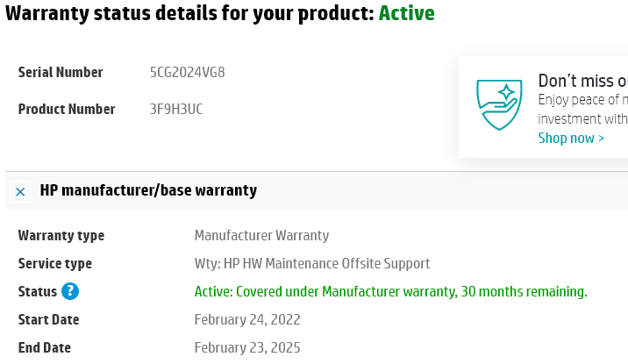Viewport: 628px width, 364px height.
Task: Click the End Date label
Action: click(x=45, y=347)
